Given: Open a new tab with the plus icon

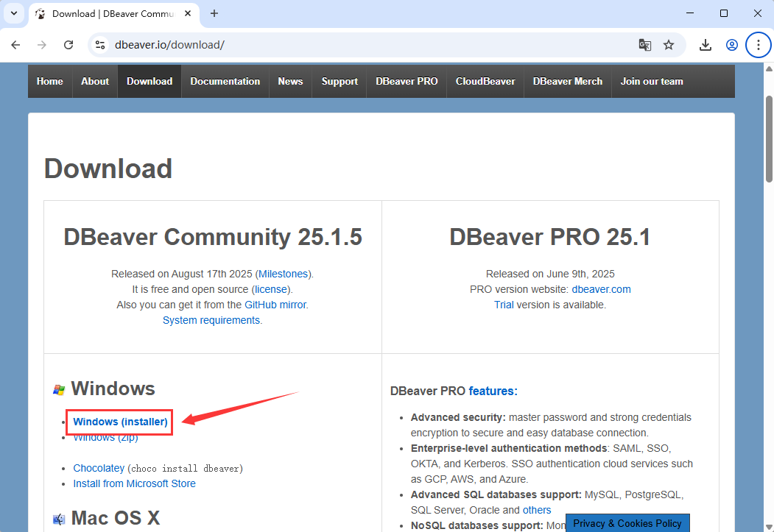Looking at the screenshot, I should [x=214, y=13].
